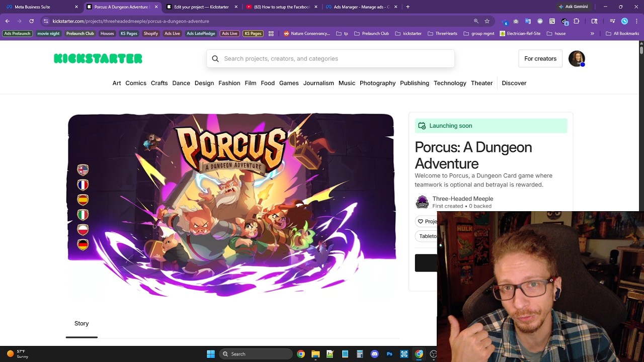Bookmark this page with the star icon
644x362 pixels.
pos(487,21)
